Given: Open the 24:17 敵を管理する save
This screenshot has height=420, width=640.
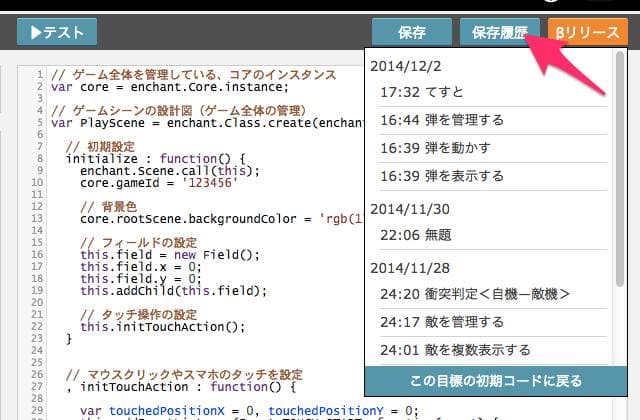Looking at the screenshot, I should pos(490,322).
